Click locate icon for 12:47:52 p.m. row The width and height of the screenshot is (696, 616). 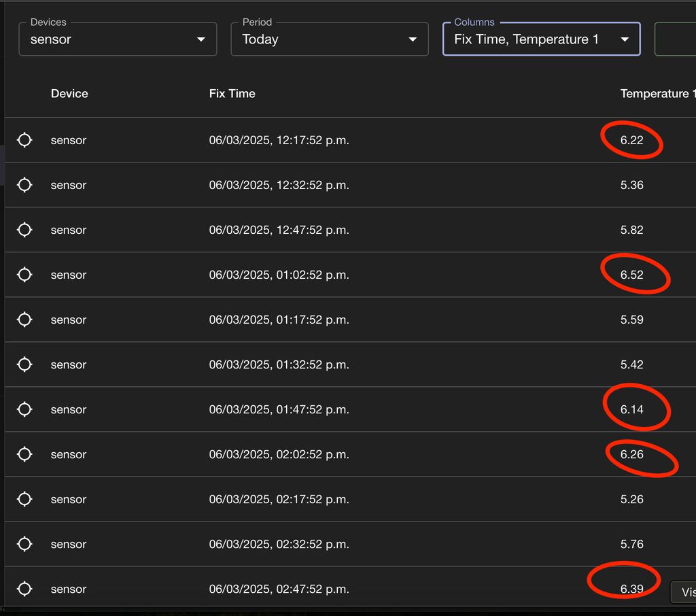coord(24,230)
